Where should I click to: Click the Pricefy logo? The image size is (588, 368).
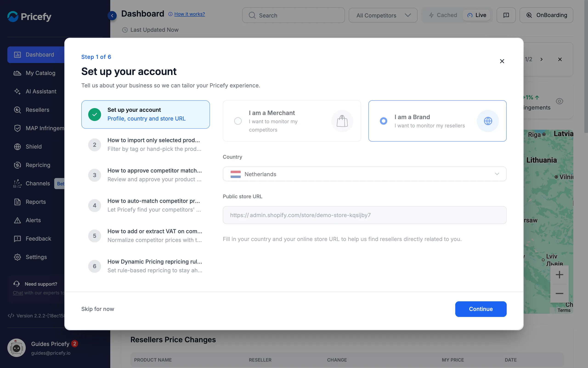pyautogui.click(x=29, y=17)
